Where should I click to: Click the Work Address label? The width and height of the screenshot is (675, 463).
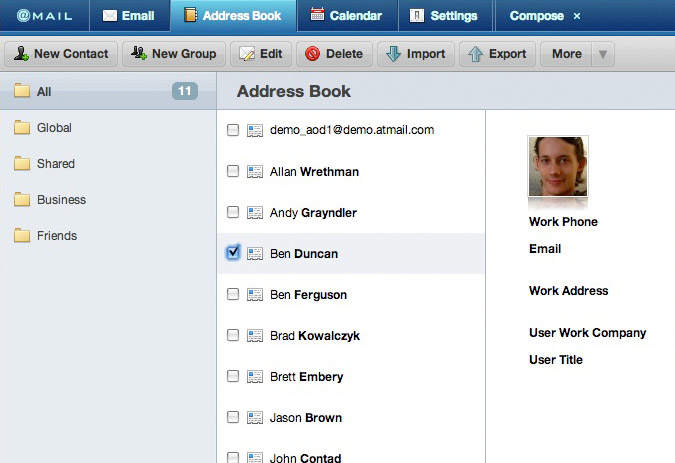[x=568, y=291]
